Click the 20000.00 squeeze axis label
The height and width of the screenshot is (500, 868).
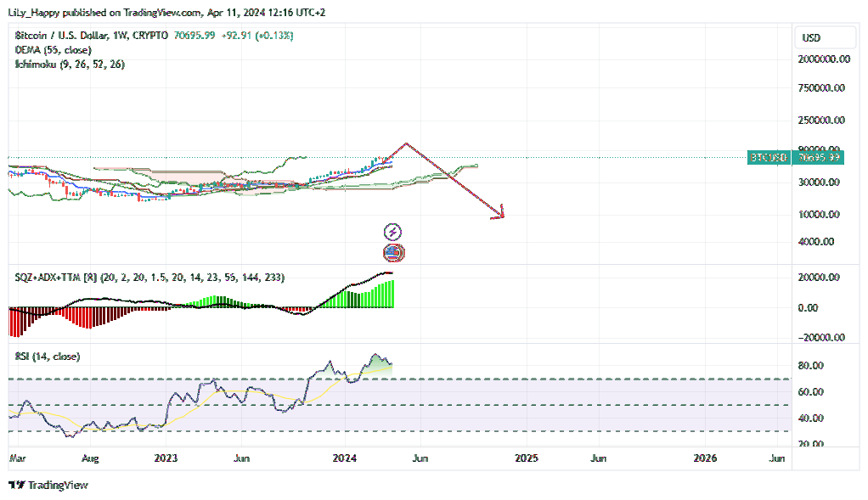tap(820, 277)
